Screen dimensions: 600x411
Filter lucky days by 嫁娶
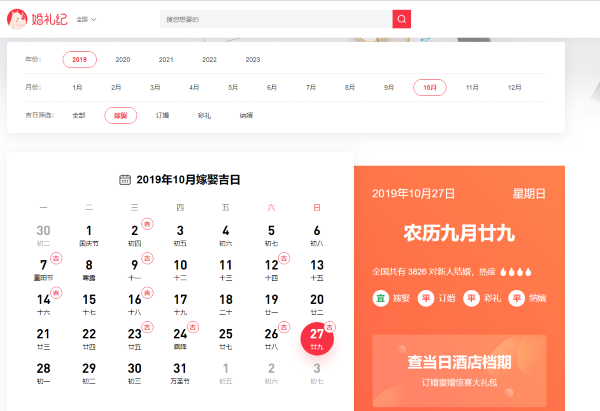(x=121, y=115)
